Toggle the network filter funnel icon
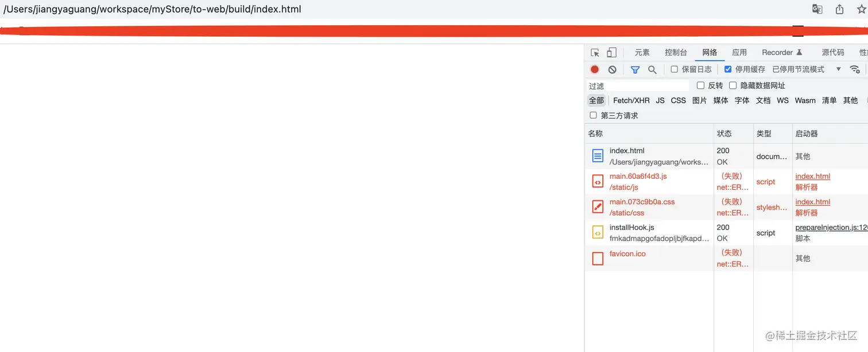 635,69
